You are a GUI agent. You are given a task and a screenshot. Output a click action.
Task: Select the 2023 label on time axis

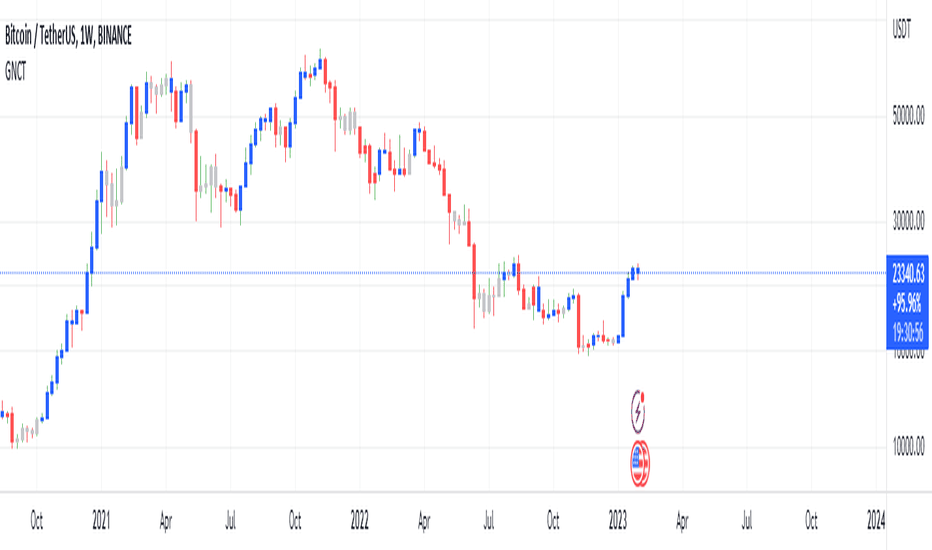point(618,521)
